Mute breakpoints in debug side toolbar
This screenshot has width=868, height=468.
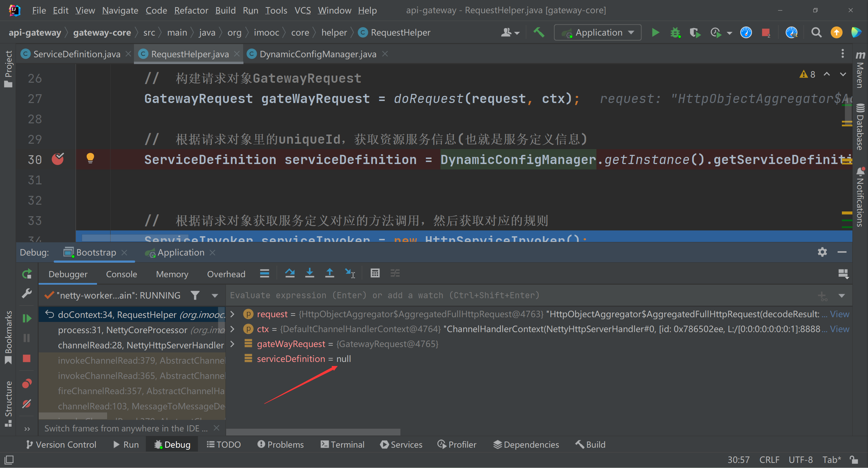[27, 404]
